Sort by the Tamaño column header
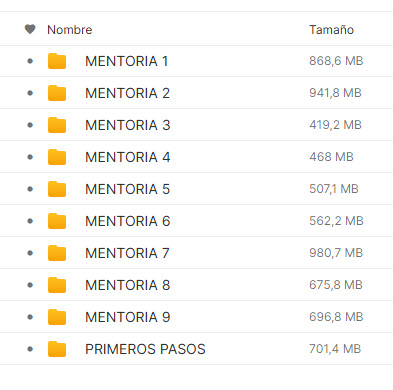This screenshot has width=393, height=390. [x=331, y=30]
